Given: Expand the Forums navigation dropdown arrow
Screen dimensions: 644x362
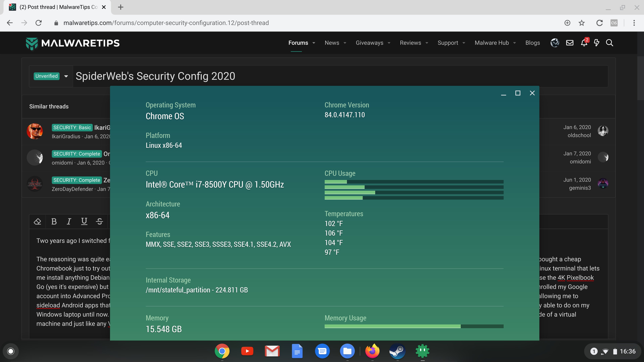Looking at the screenshot, I should [x=314, y=43].
